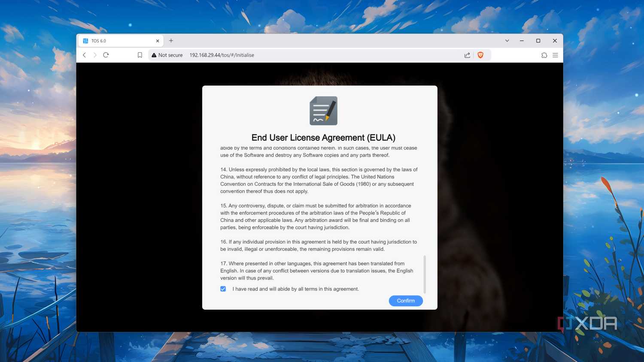
Task: Open the extensions puzzle icon
Action: 544,55
